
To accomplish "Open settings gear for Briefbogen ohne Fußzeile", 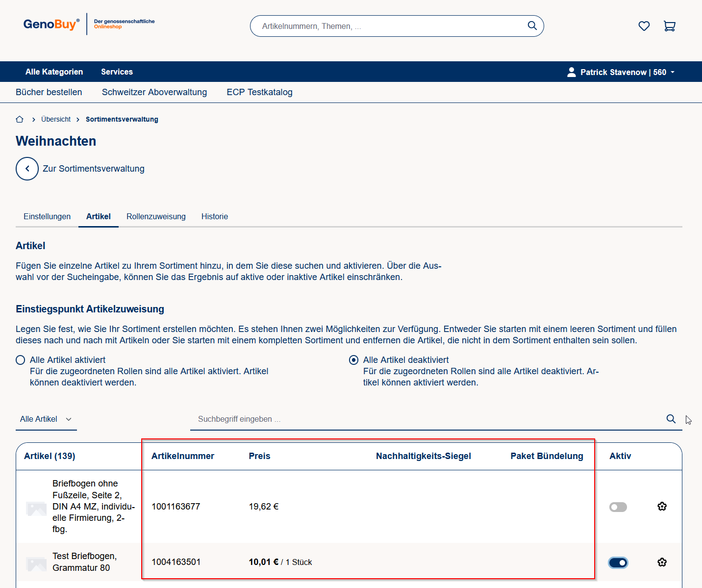I will coord(662,507).
